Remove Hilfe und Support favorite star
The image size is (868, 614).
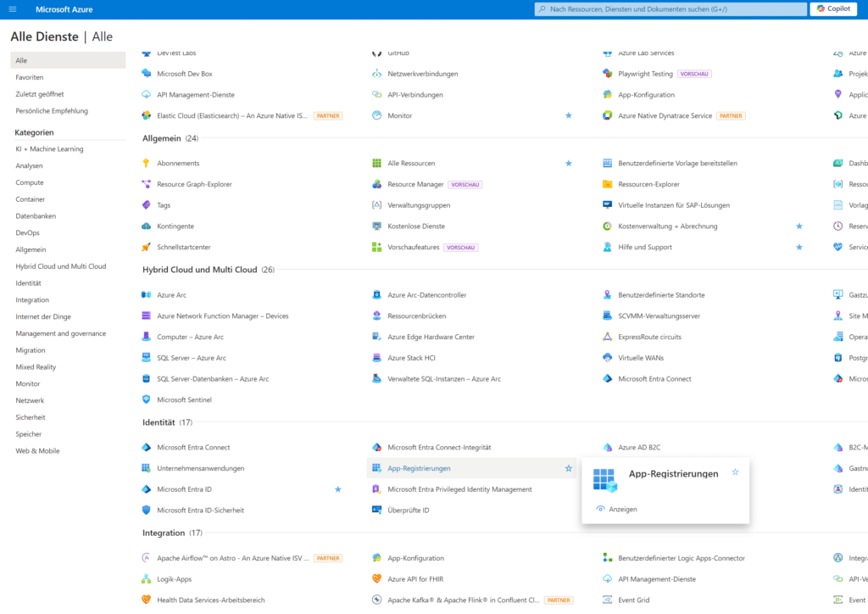point(798,248)
